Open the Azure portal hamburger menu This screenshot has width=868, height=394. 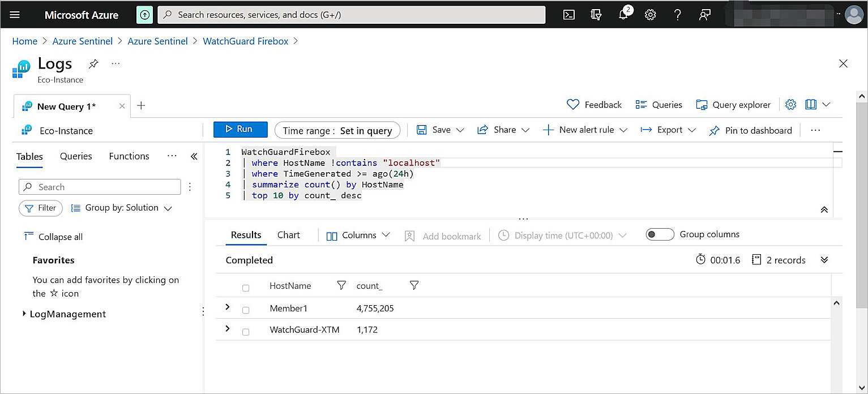pyautogui.click(x=15, y=15)
